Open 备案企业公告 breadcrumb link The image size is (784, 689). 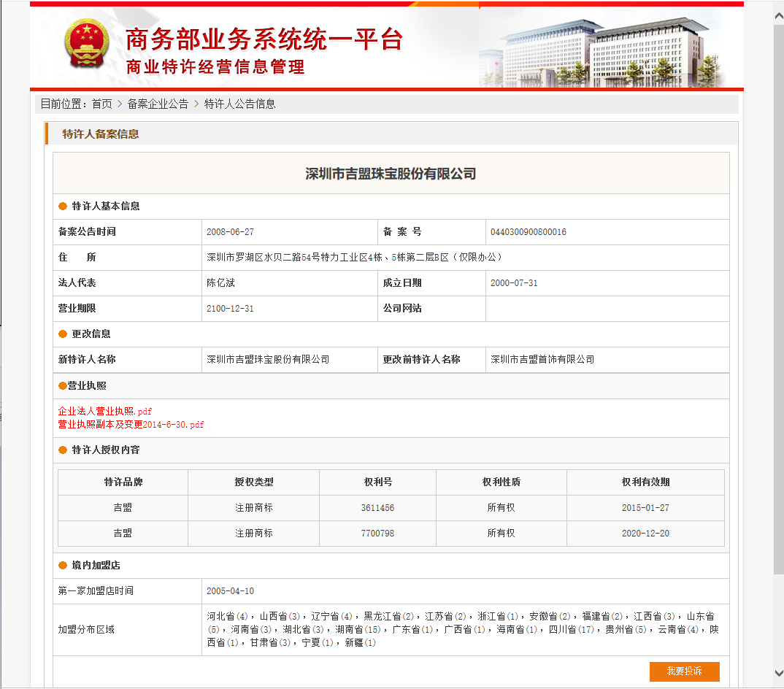158,104
